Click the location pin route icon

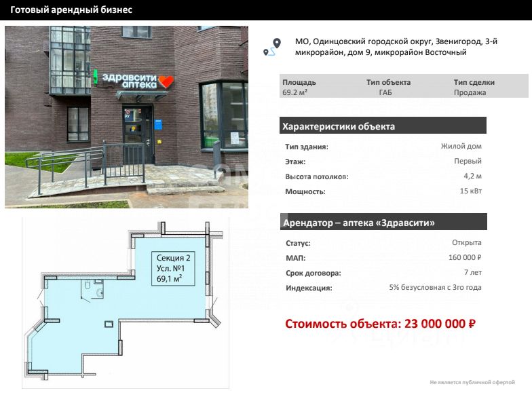coord(273,48)
